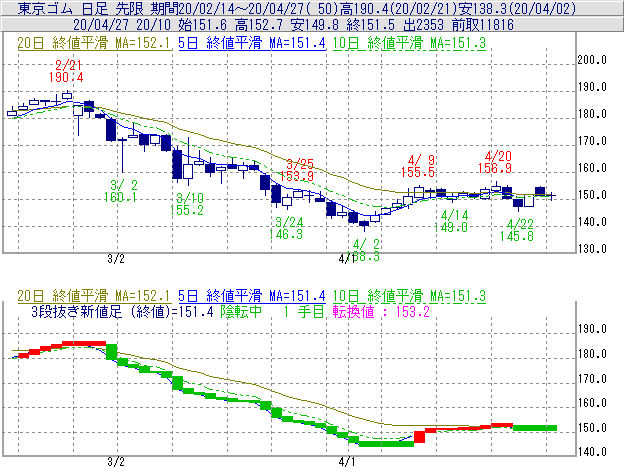
Task: Click the title header 東京ゴム 日足 先限
Action: point(82,8)
